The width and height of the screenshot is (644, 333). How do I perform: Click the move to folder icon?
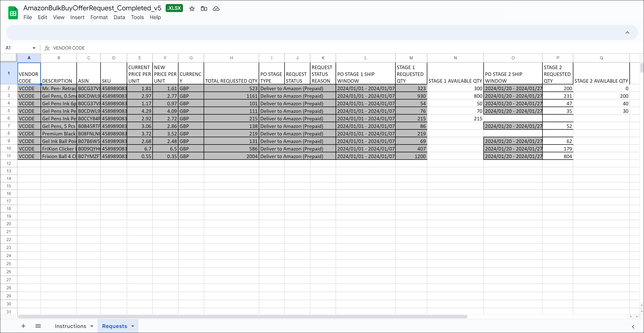point(204,9)
